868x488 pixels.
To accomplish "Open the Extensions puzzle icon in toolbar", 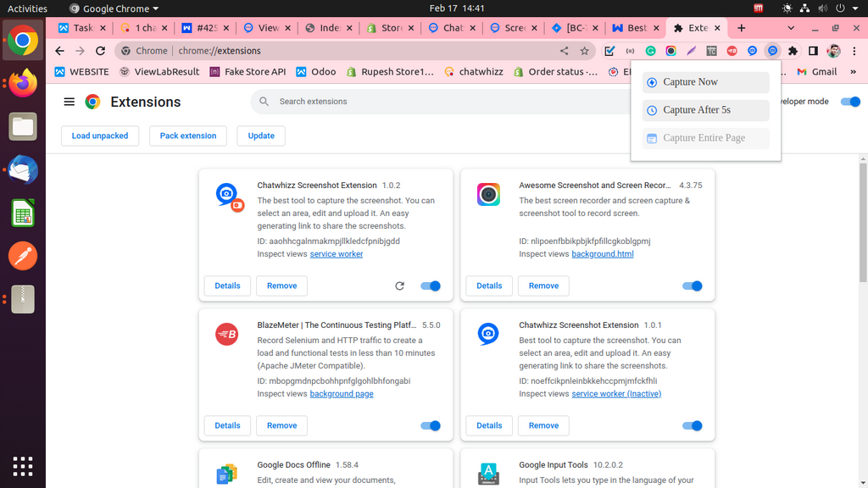I will [x=793, y=51].
